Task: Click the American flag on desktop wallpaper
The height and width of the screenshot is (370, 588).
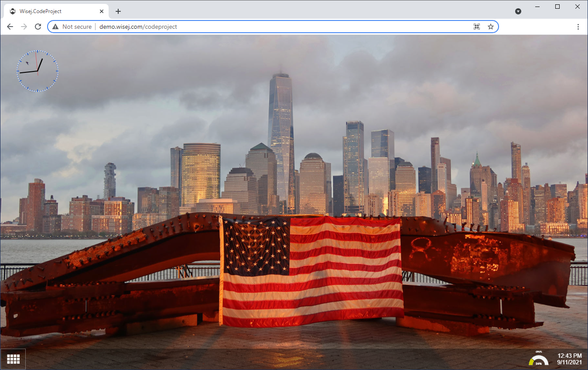Action: [311, 272]
